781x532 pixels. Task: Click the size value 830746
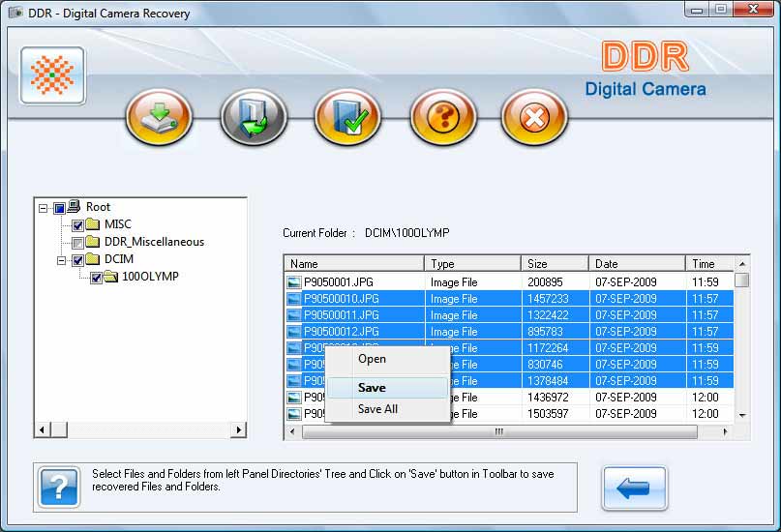(x=545, y=365)
